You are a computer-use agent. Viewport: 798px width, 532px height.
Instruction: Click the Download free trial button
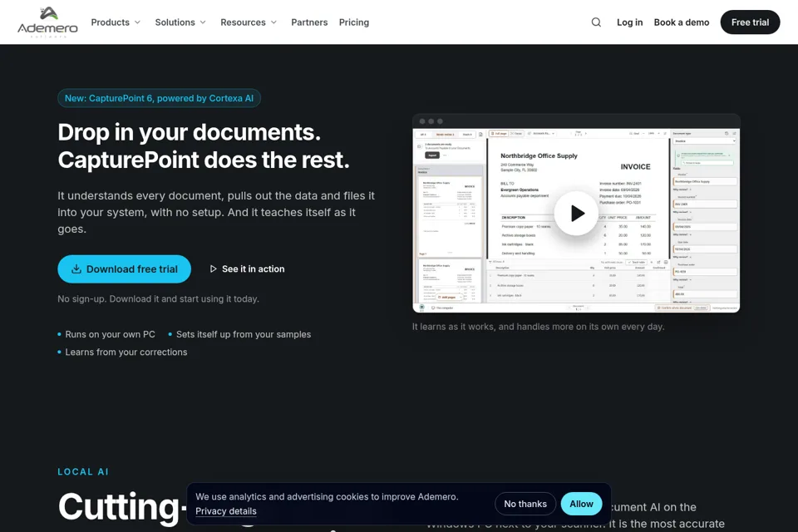coord(124,268)
